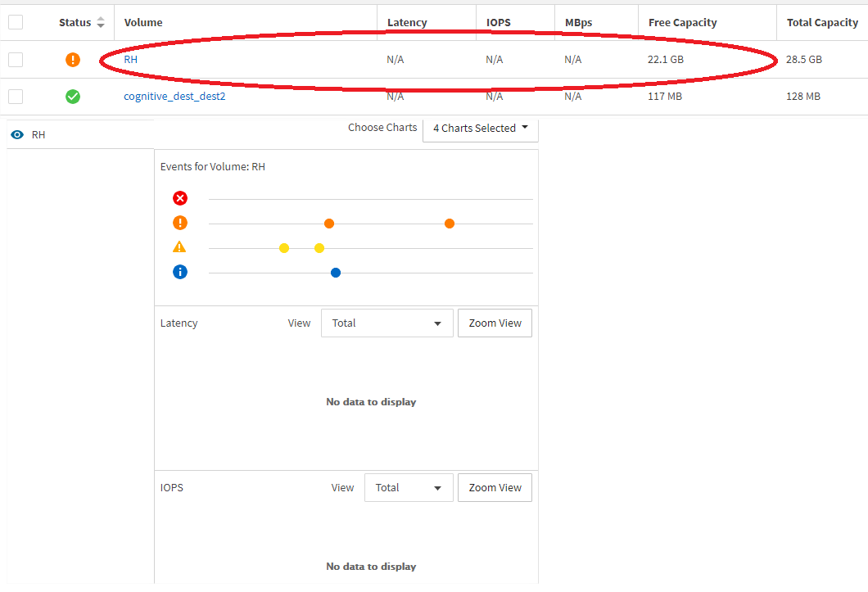
Task: Click the Total Capacity column header
Action: (x=823, y=22)
